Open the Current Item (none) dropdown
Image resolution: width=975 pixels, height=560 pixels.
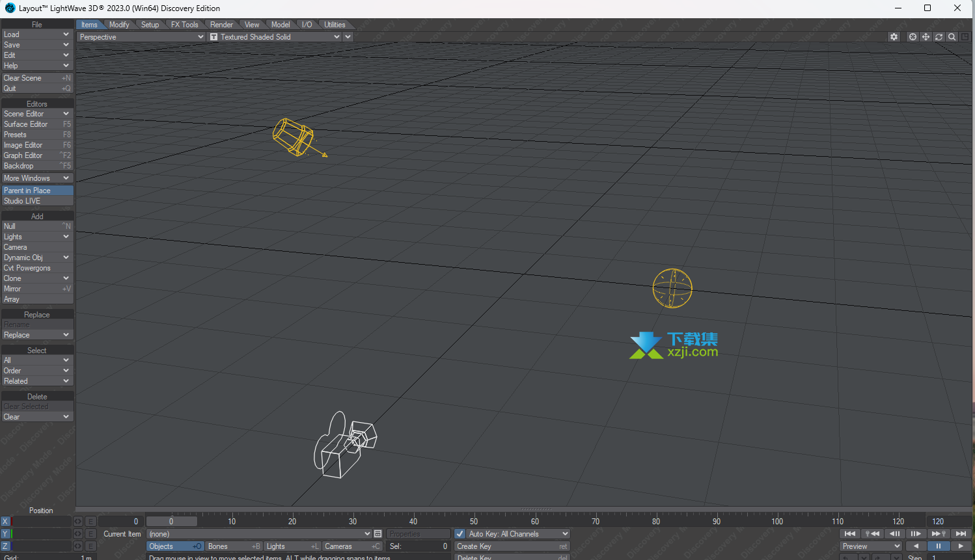click(x=259, y=534)
